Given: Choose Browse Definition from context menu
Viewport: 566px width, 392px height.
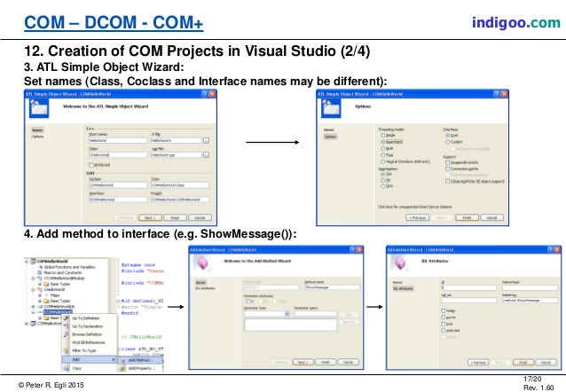Looking at the screenshot, I should click(87, 334).
